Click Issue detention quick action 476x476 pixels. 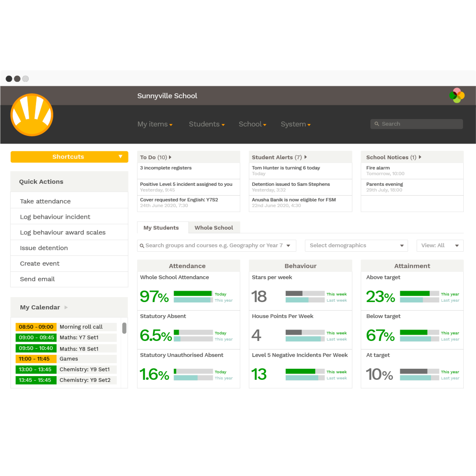44,248
